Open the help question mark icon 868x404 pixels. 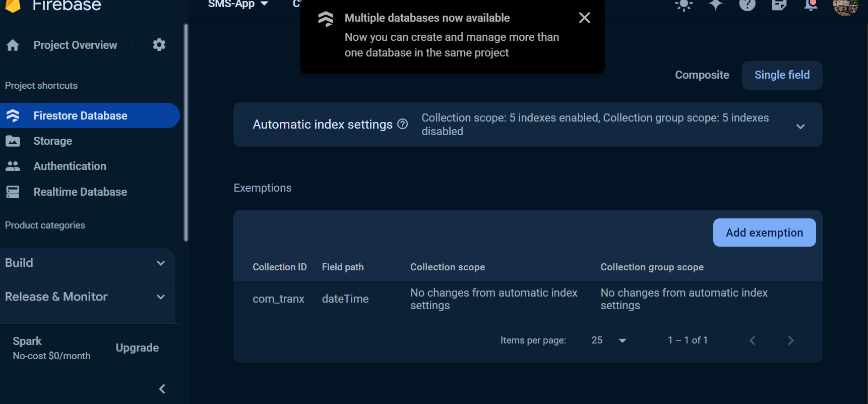747,5
